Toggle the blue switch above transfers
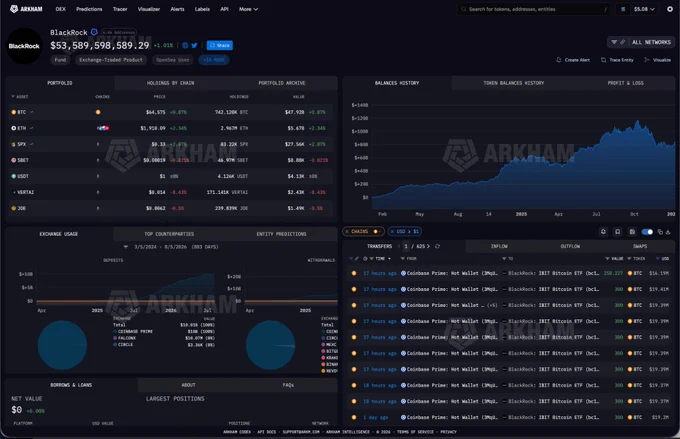 647,232
